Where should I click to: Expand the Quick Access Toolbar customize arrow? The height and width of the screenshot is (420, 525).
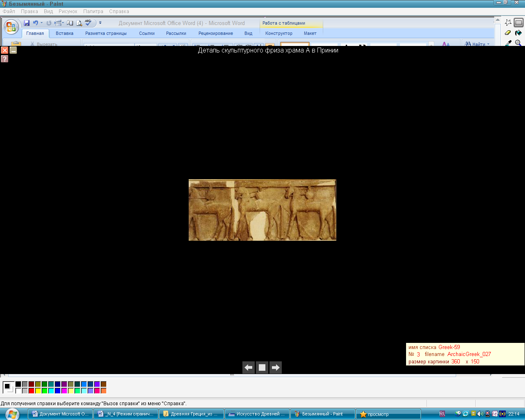[100, 23]
